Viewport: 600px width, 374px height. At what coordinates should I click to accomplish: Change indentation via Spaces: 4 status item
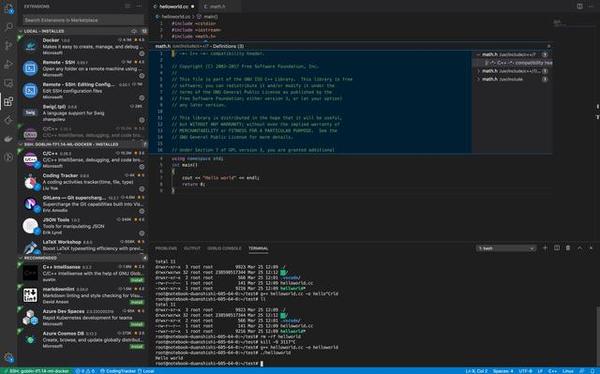[503, 371]
